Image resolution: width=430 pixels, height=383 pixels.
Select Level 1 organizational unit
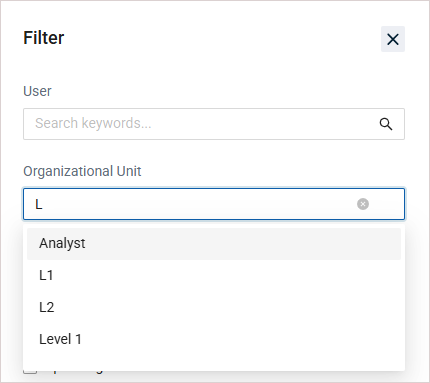pyautogui.click(x=214, y=340)
